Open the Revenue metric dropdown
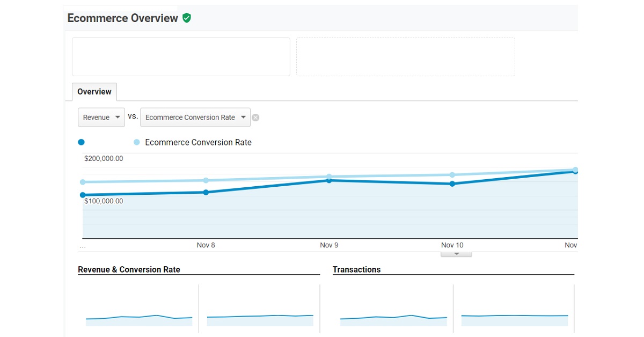This screenshot has width=644, height=337. [x=101, y=118]
